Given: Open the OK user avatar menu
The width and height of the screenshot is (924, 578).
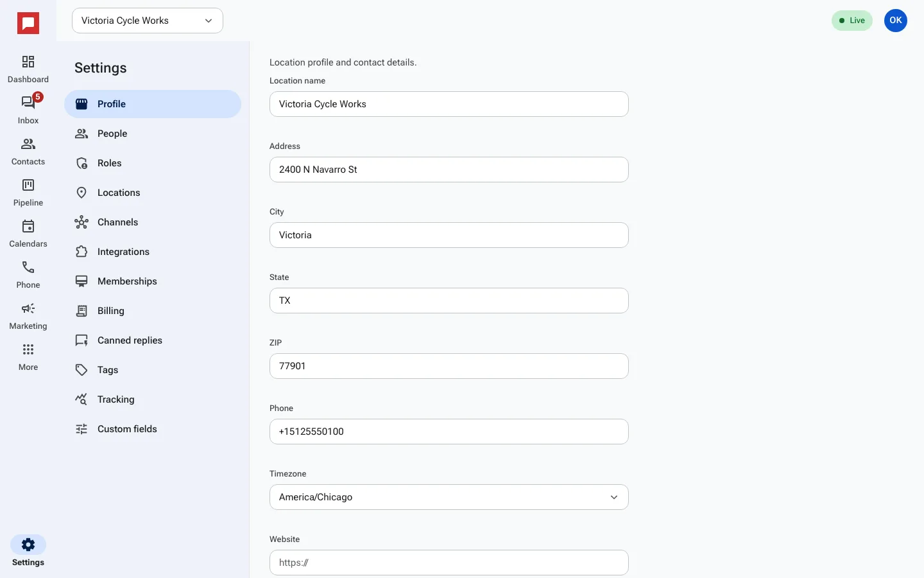Looking at the screenshot, I should click(x=896, y=21).
